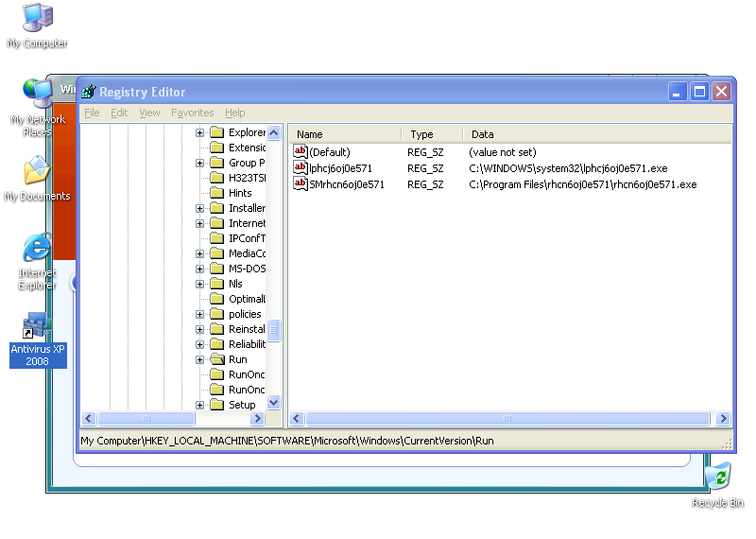This screenshot has height=539, width=756.
Task: Select the Nls folder icon
Action: (217, 284)
